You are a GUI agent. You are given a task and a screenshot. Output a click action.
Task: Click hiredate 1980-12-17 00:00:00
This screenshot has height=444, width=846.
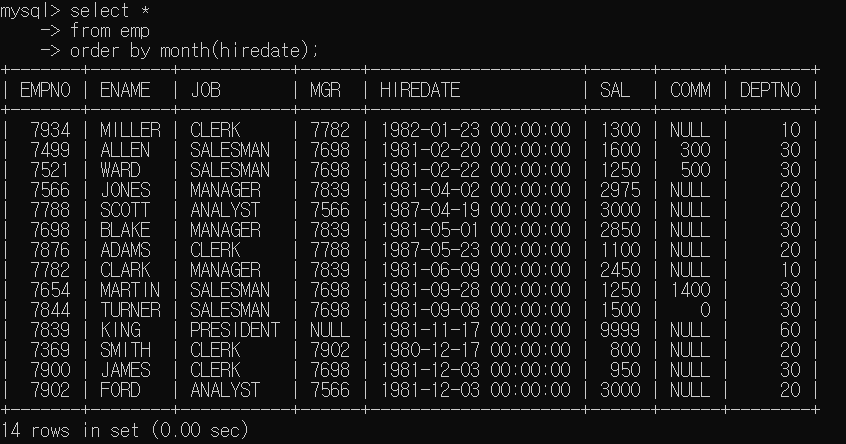point(475,350)
